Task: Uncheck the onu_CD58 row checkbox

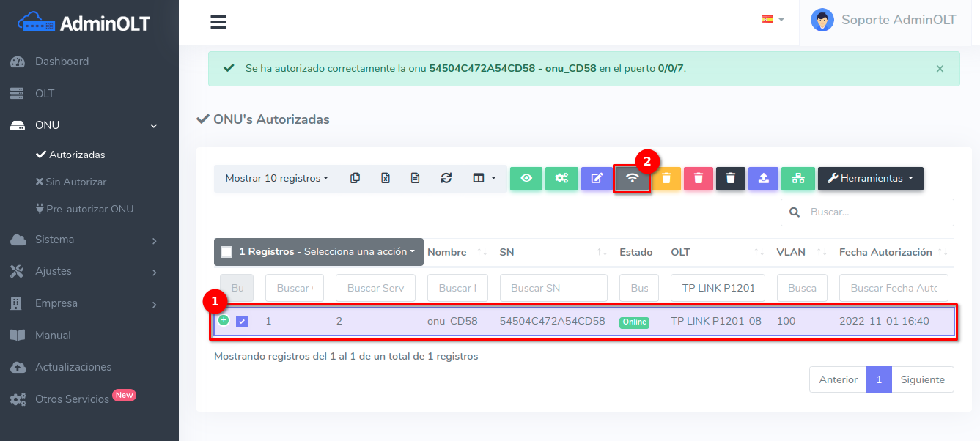Action: click(242, 322)
